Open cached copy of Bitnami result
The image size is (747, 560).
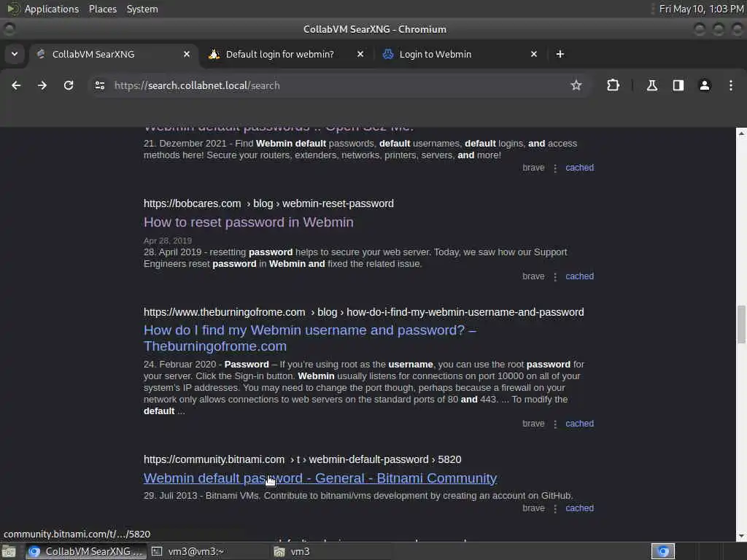(x=579, y=508)
